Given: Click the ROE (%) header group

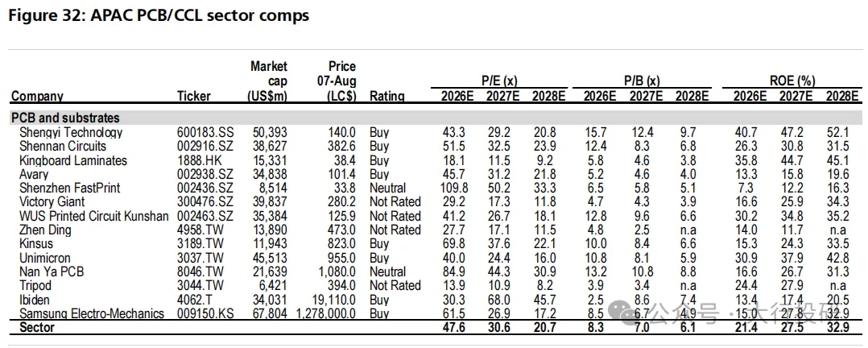Looking at the screenshot, I should pyautogui.click(x=792, y=81).
